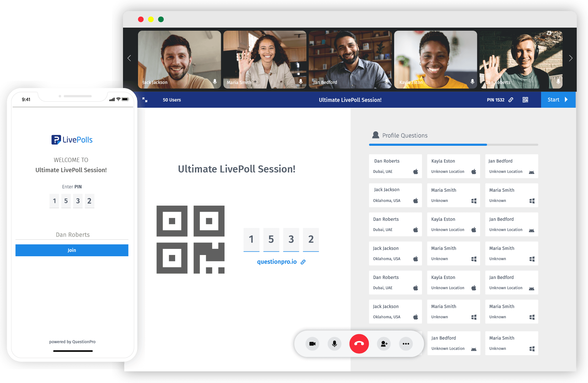Select the Profile Questions heading
The width and height of the screenshot is (588, 383).
(405, 135)
